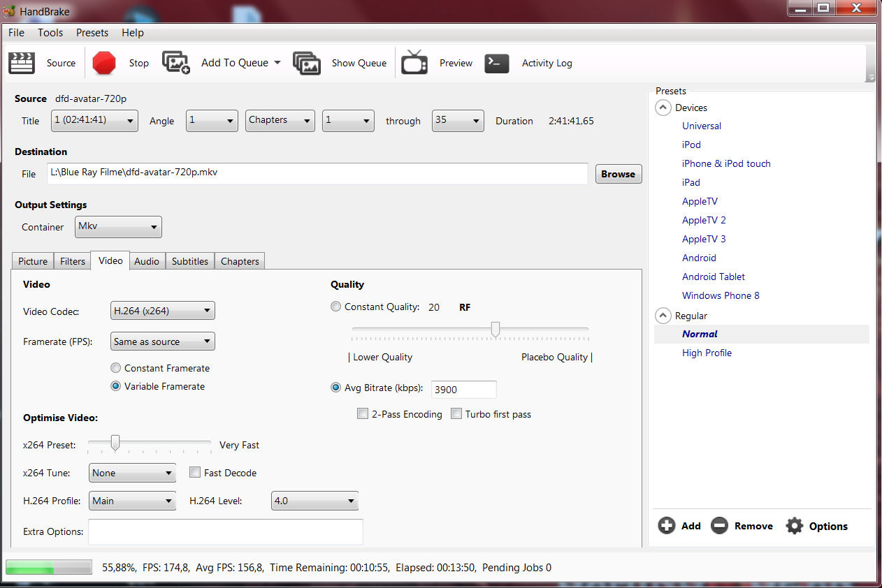
Task: Click the Add To Queue icon
Action: [176, 63]
